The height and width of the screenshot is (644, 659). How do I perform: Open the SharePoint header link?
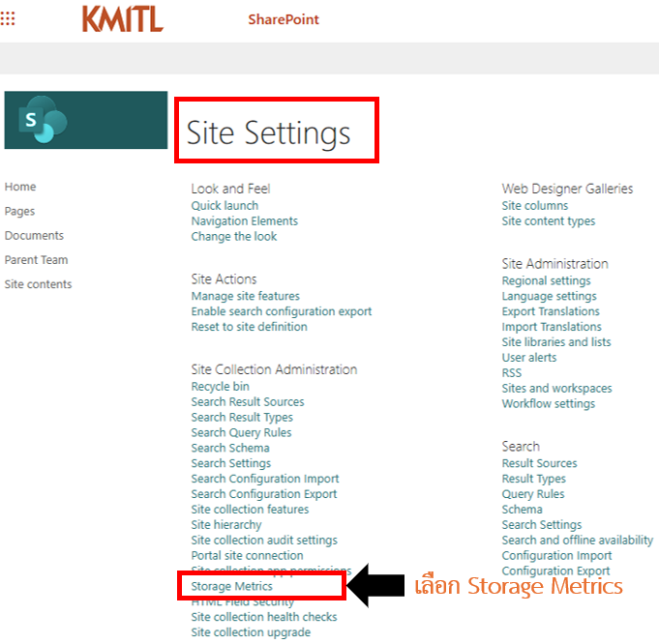click(x=283, y=19)
